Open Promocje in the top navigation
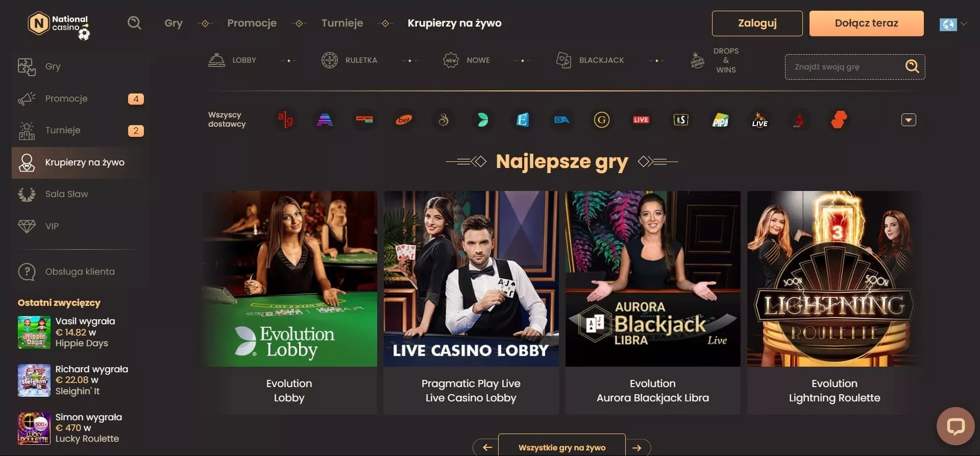The width and height of the screenshot is (980, 456). click(x=252, y=23)
